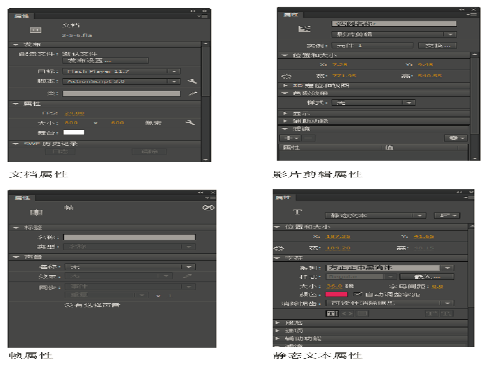Click the show border around text icon
493x369 pixels.
pyautogui.click(x=362, y=313)
